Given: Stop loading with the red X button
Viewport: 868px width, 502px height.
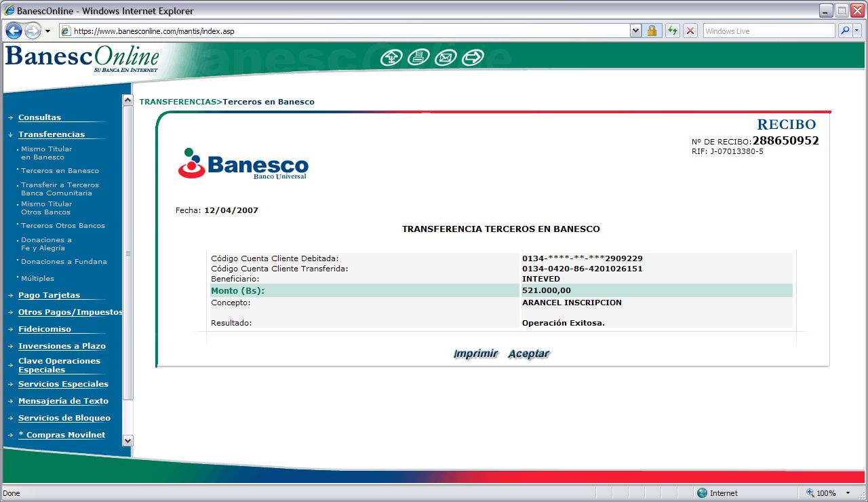Looking at the screenshot, I should click(690, 31).
